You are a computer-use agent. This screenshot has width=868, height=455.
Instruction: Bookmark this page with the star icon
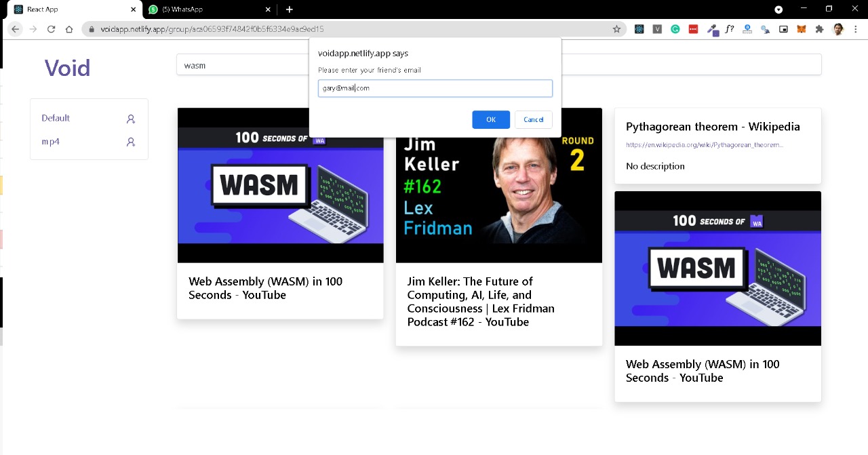pyautogui.click(x=616, y=29)
